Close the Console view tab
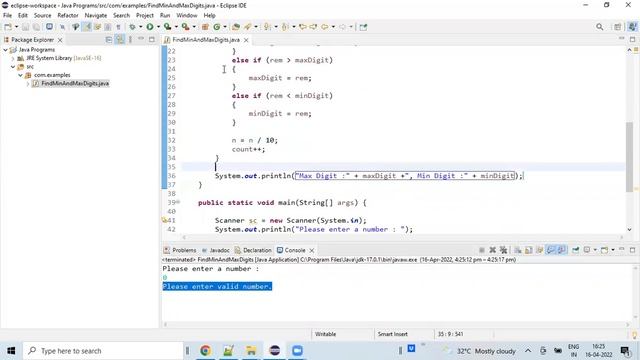Image resolution: width=640 pixels, height=360 pixels. 312,250
